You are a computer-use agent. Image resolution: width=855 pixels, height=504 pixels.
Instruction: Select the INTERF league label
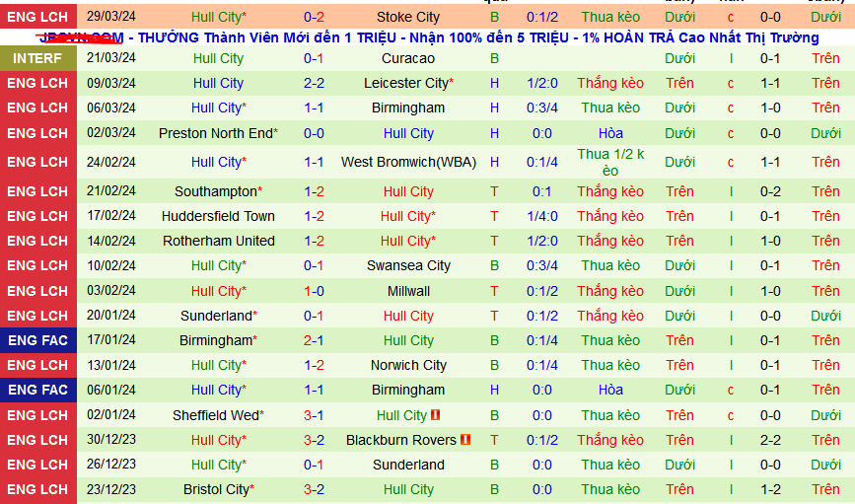point(37,58)
